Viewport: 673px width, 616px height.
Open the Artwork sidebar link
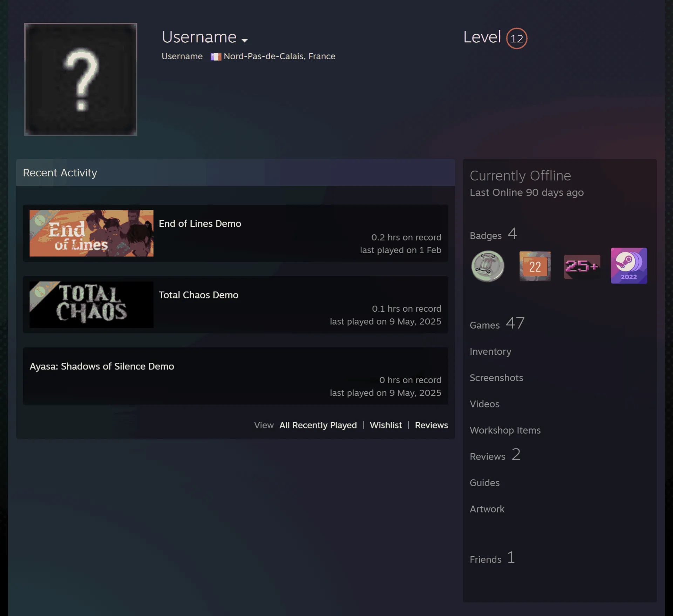click(x=487, y=509)
